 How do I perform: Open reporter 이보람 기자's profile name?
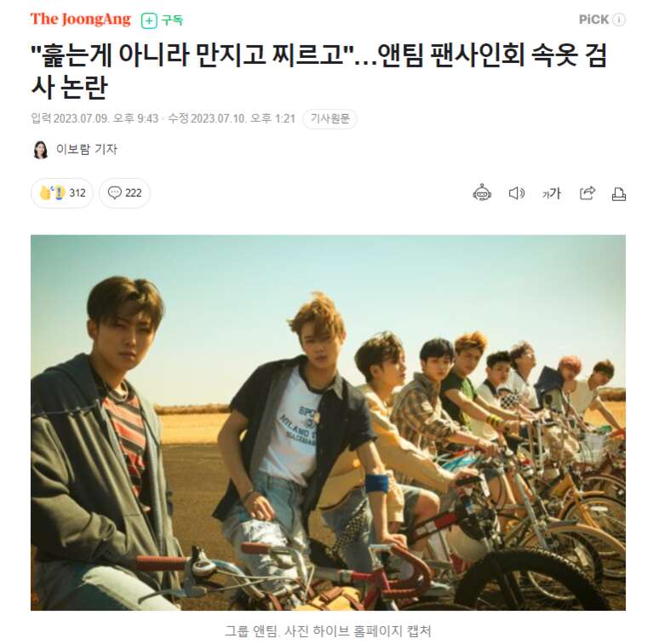coord(87,149)
